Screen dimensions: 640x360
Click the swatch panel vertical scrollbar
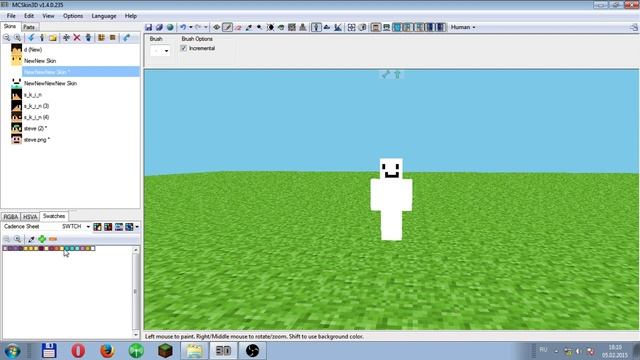point(136,292)
